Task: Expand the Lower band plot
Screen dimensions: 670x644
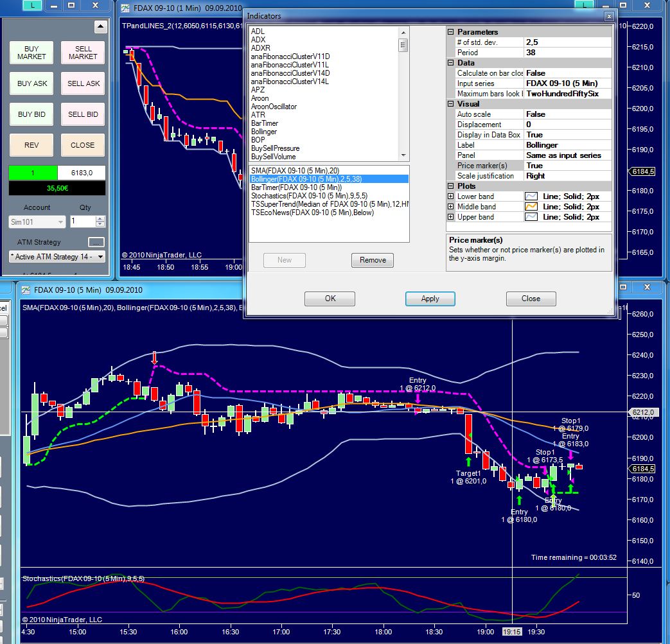Action: click(x=450, y=196)
